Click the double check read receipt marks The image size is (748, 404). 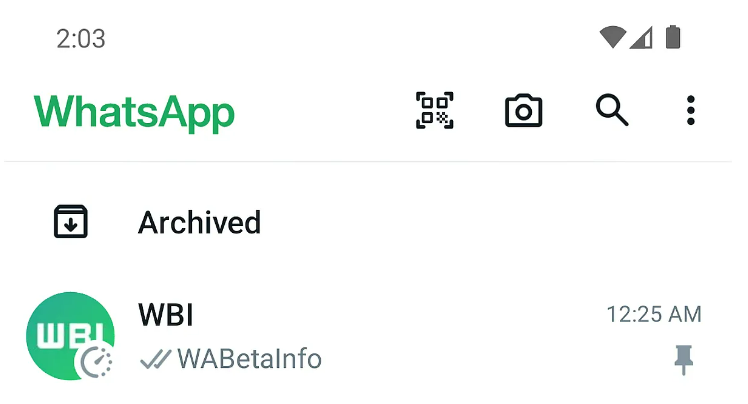(156, 359)
